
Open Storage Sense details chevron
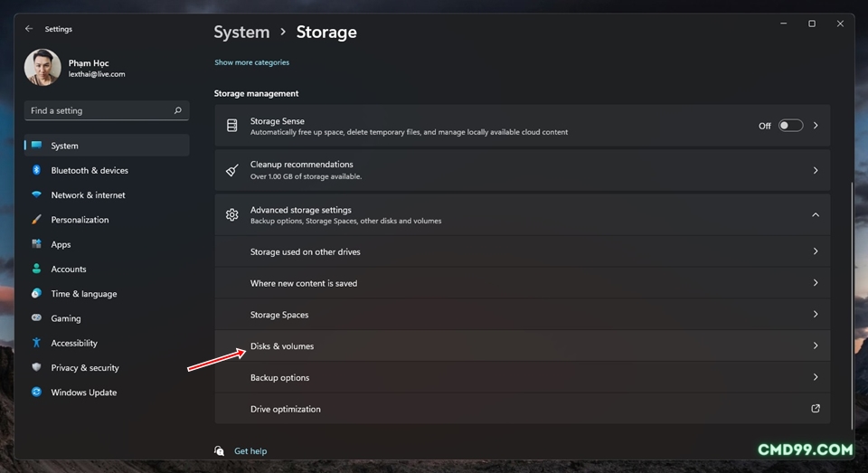tap(816, 126)
